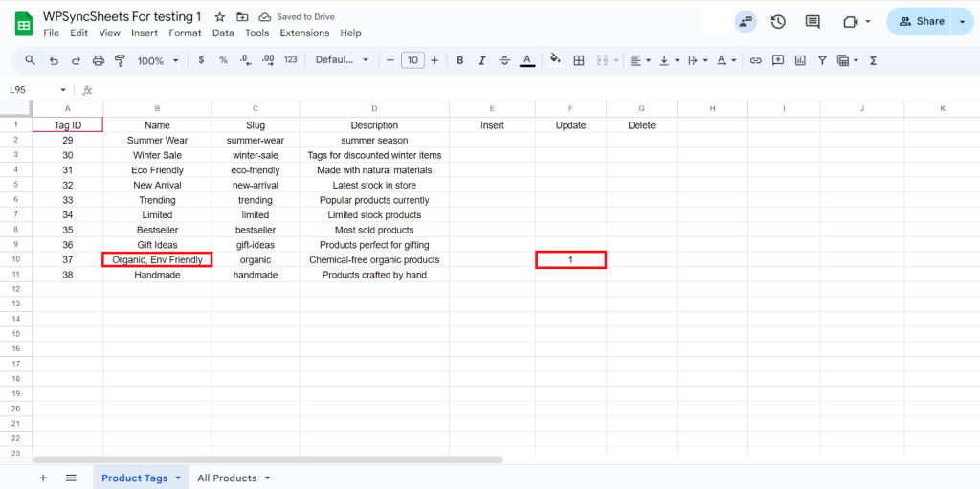Click the functions sigma icon
This screenshot has width=980, height=489.
873,60
